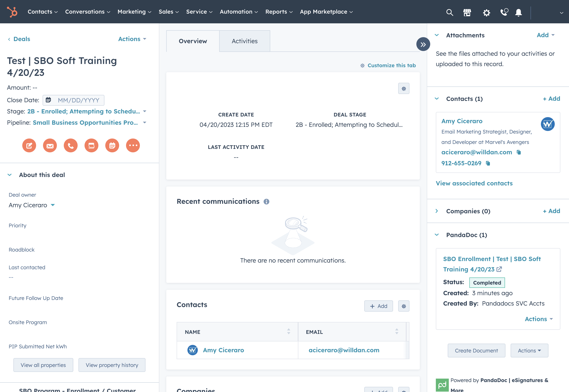Click the calendar icon in Close Date field
This screenshot has width=569, height=392.
click(48, 100)
